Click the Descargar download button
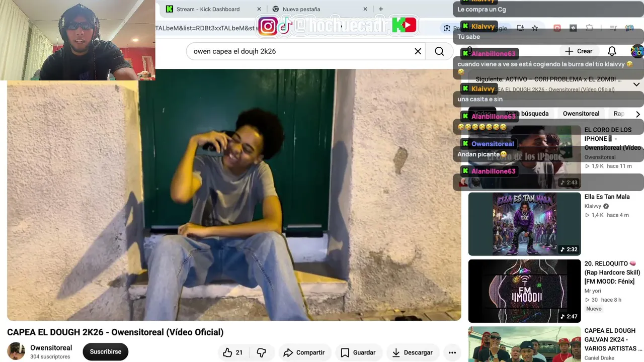 click(x=413, y=352)
